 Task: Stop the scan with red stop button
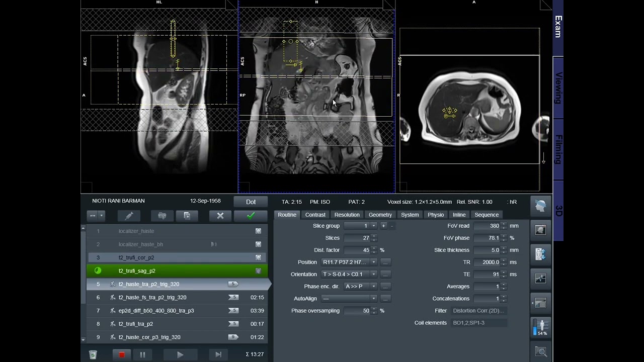click(121, 354)
